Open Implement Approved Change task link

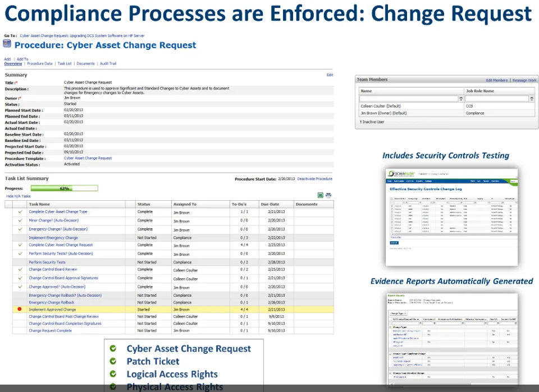[52, 309]
